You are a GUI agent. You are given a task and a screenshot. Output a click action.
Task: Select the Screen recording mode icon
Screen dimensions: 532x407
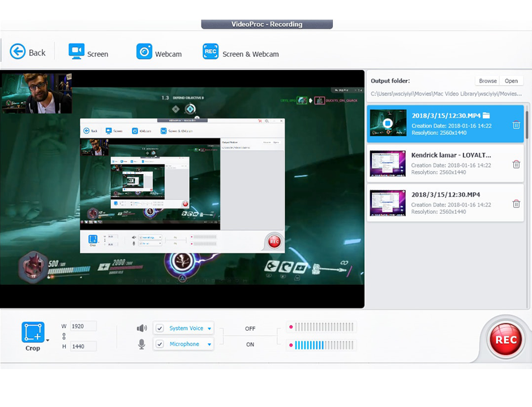(76, 51)
